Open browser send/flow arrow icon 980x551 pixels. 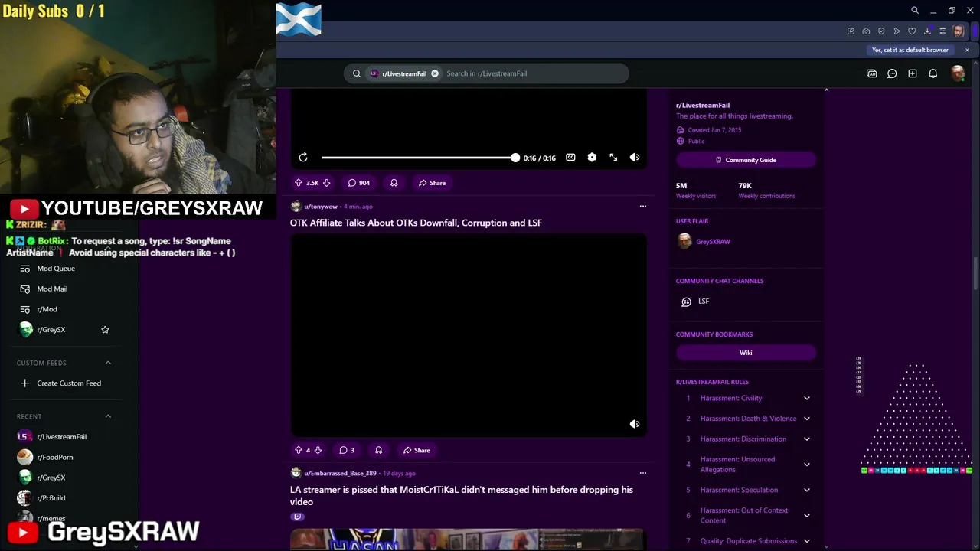(897, 31)
